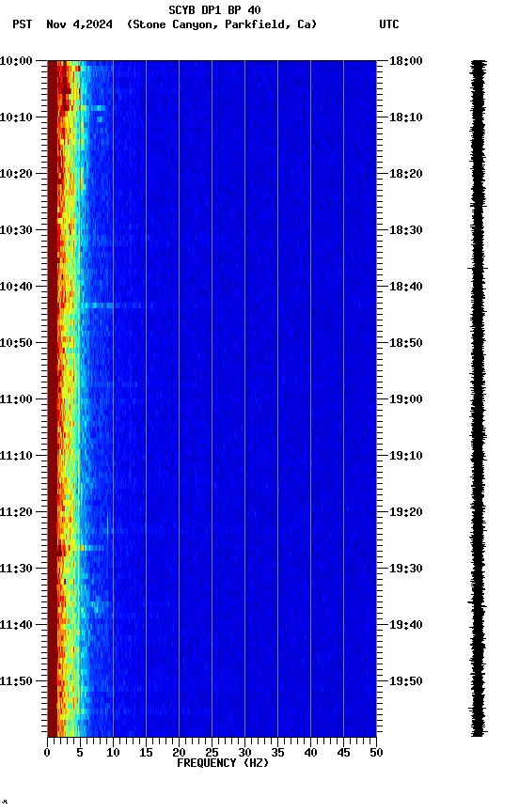Click the date "Nov 4,2024"
This screenshot has height=812, width=519.
point(79,24)
